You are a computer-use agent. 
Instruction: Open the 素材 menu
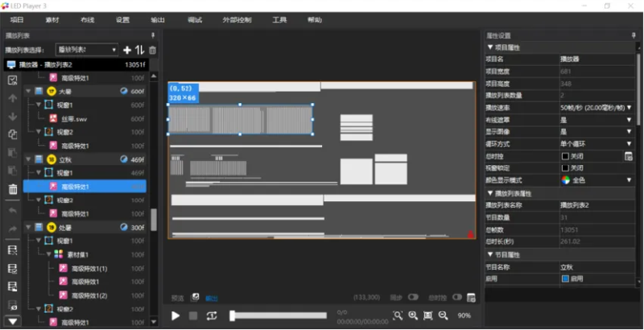tap(52, 19)
